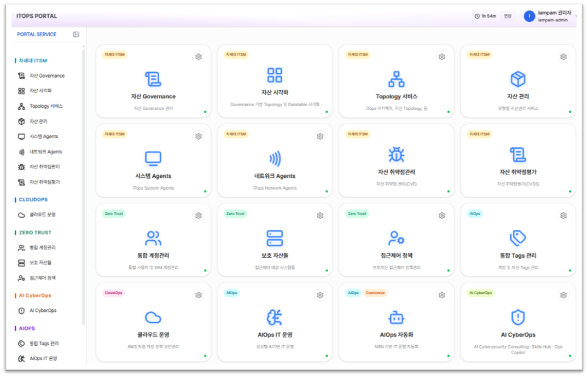Open settings gear on AIOps IT 운영 card
588x377 pixels.
pos(320,295)
